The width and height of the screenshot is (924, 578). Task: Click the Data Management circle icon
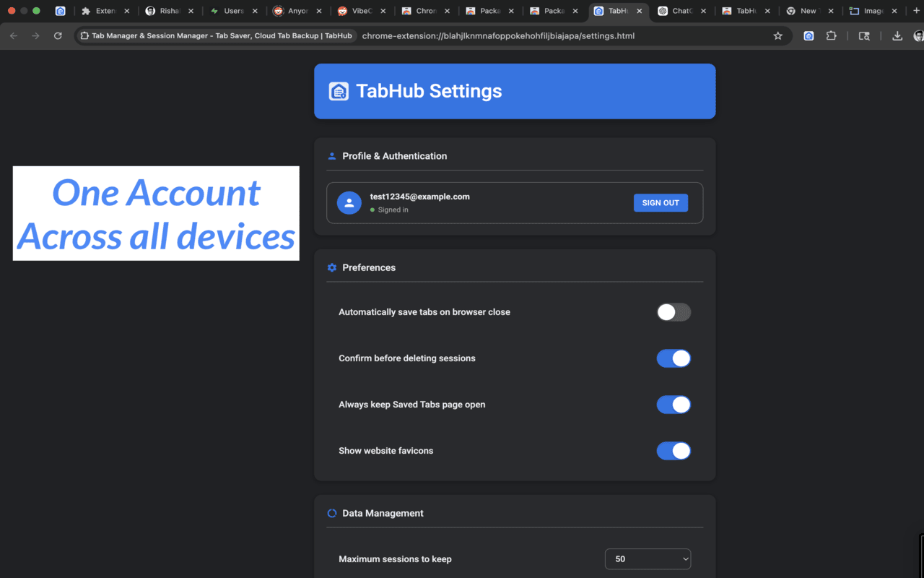(x=332, y=513)
